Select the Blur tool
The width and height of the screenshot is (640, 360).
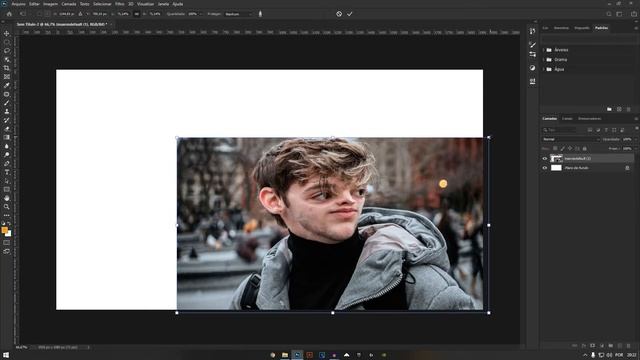click(x=7, y=146)
